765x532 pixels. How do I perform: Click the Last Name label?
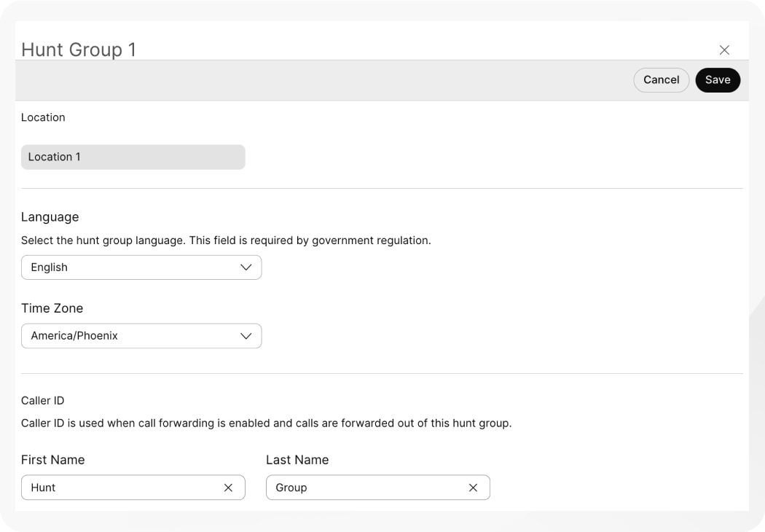click(x=297, y=460)
